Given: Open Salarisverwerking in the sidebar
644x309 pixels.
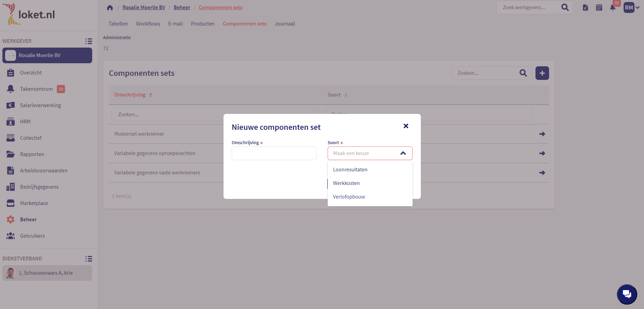Looking at the screenshot, I should (40, 105).
